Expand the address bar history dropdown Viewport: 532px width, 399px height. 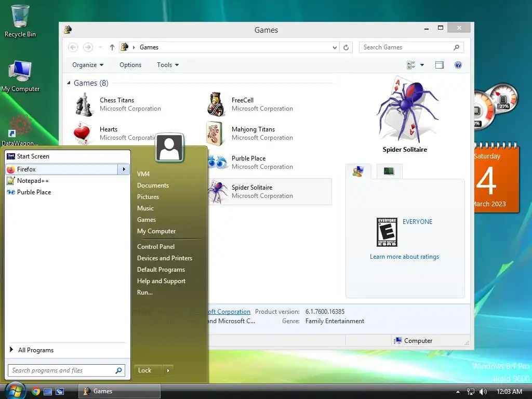coord(335,47)
